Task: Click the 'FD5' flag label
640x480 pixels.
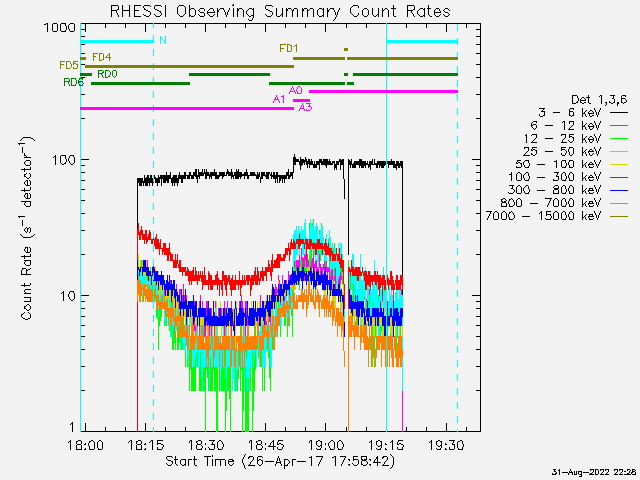Action: 69,65
